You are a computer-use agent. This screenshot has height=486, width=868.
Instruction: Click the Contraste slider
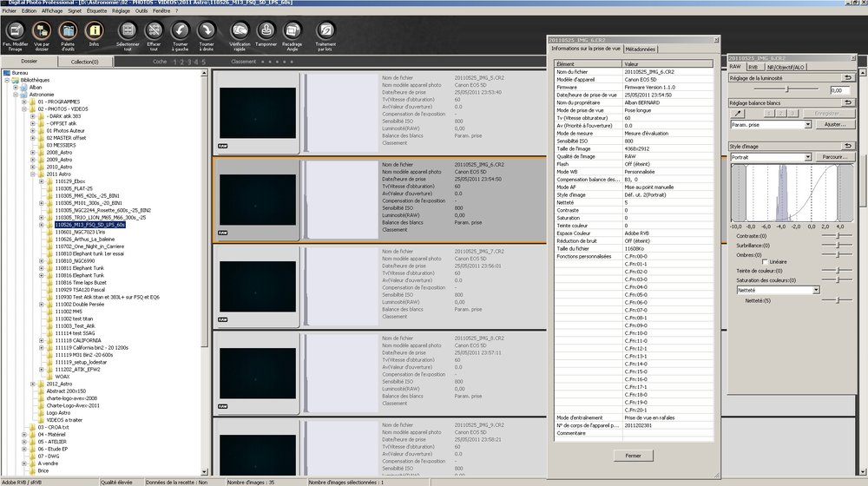pos(837,236)
